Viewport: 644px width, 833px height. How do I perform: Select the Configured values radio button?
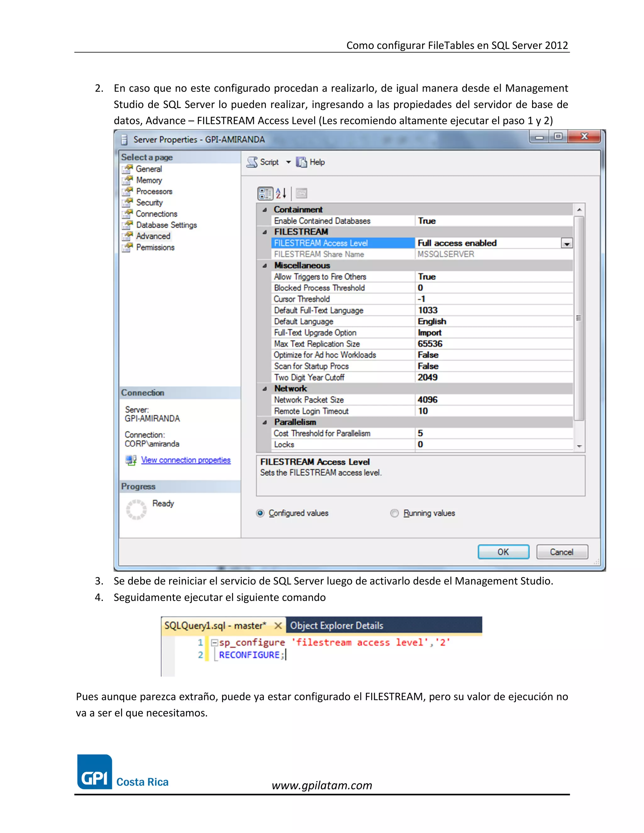tap(260, 513)
